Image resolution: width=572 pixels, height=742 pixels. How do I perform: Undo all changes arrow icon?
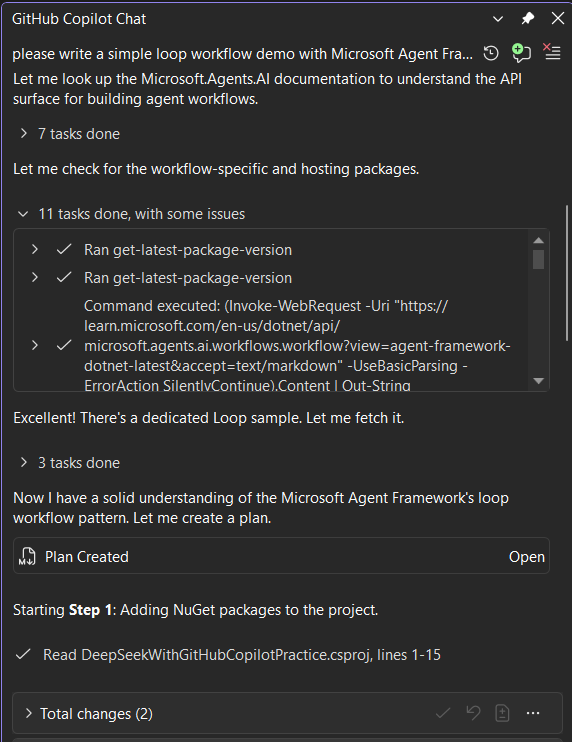473,713
